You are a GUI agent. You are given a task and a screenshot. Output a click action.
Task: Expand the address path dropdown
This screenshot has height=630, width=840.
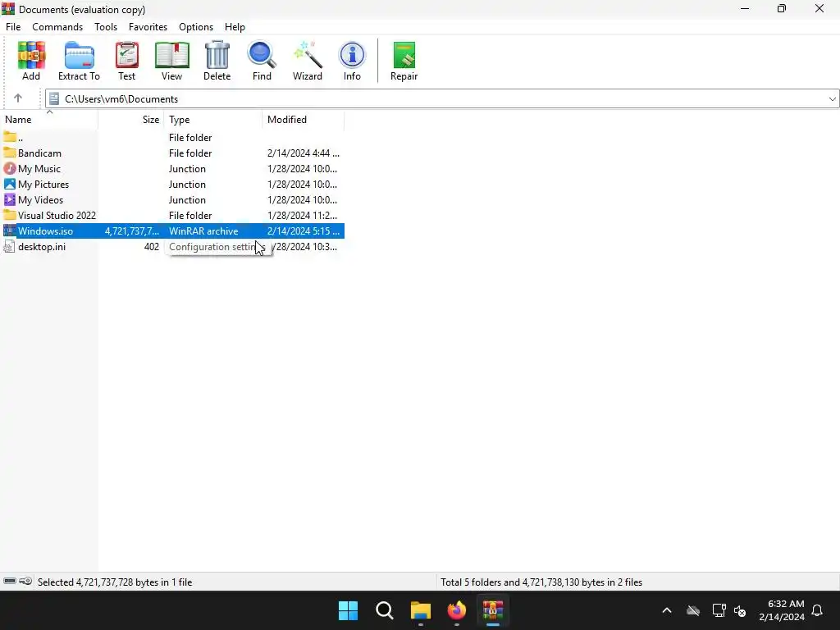coord(832,99)
